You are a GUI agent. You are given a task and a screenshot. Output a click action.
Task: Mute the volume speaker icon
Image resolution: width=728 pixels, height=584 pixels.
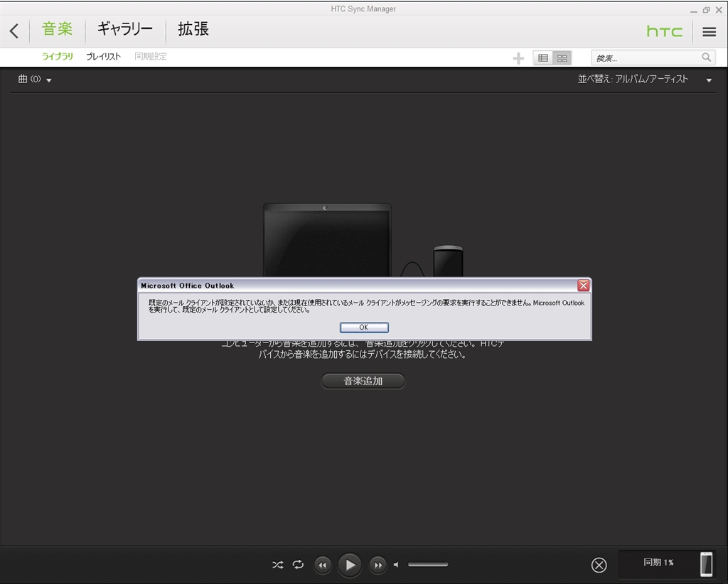pyautogui.click(x=396, y=565)
